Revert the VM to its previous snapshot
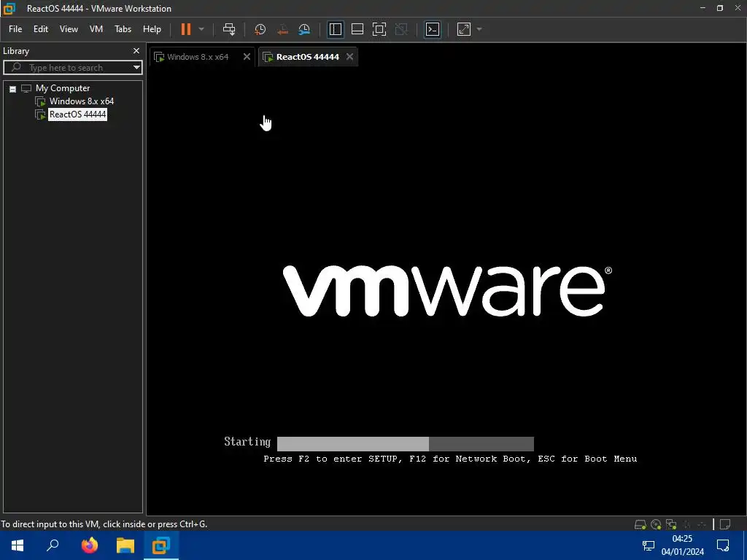 pyautogui.click(x=282, y=29)
